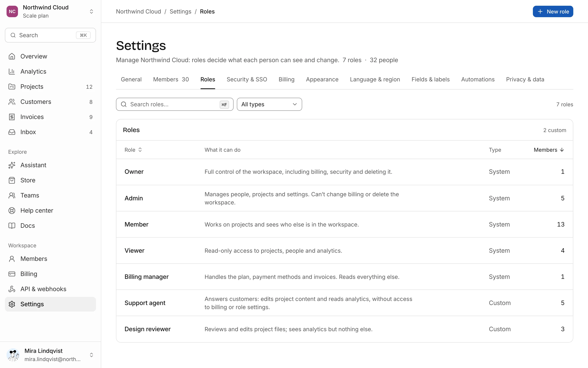Screen dimensions: 588x368
Task: Click the Docs book icon
Action: coord(12,225)
